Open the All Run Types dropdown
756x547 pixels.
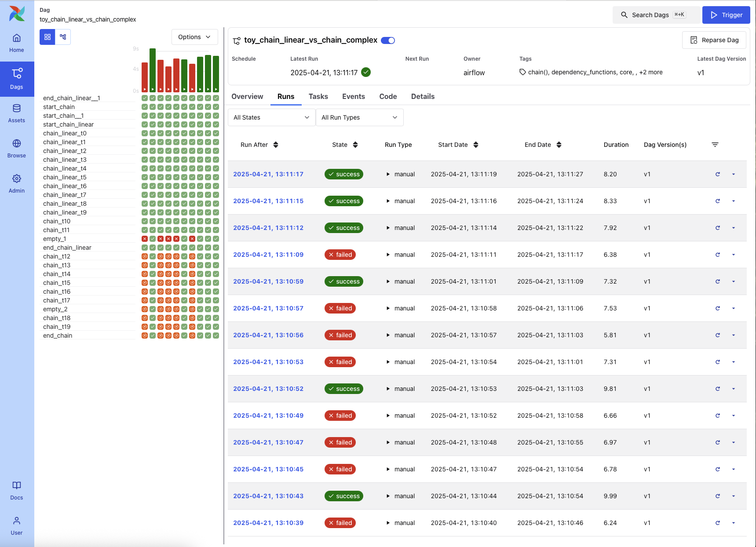(x=359, y=117)
